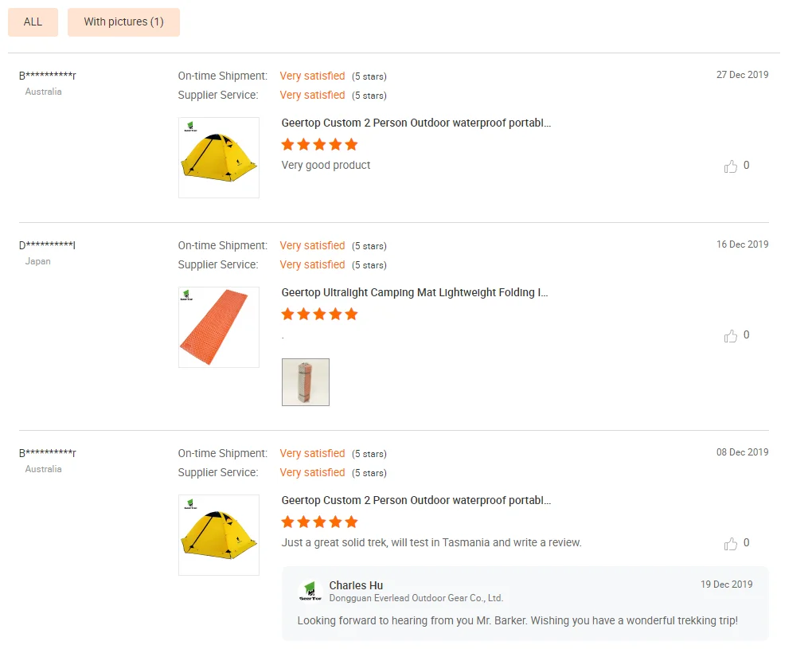Like the 16 Dec 2019 camping mat review

(x=731, y=336)
